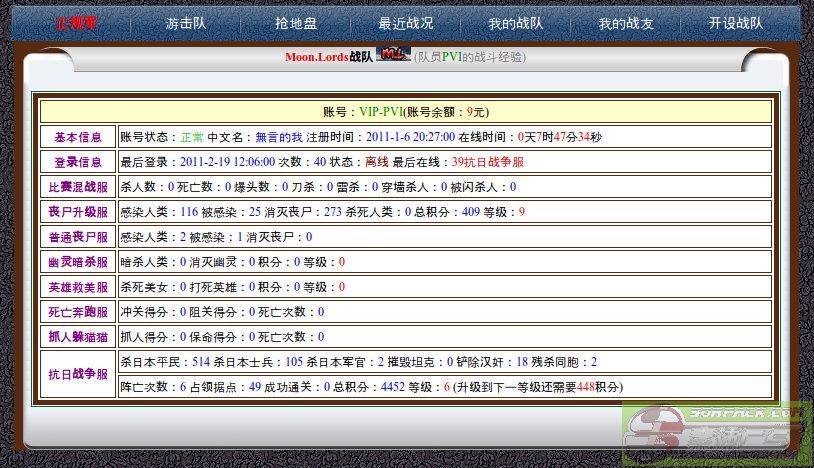Click the watermark logo in bottom-right corner
The height and width of the screenshot is (468, 814).
(718, 434)
